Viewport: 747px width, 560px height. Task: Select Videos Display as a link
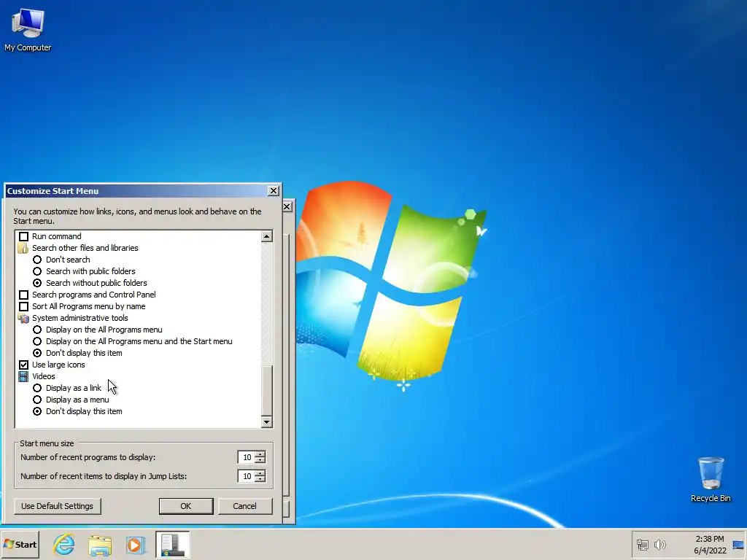tap(37, 388)
